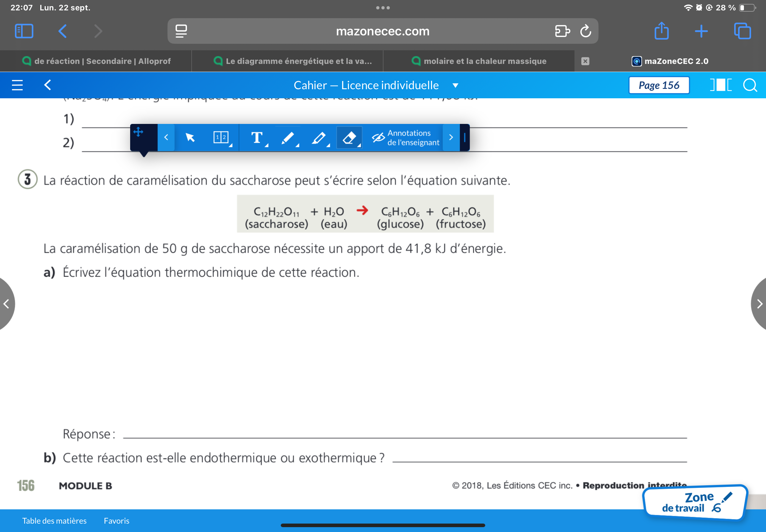Choose the pencil drawing tool
This screenshot has height=532, width=766.
[288, 138]
